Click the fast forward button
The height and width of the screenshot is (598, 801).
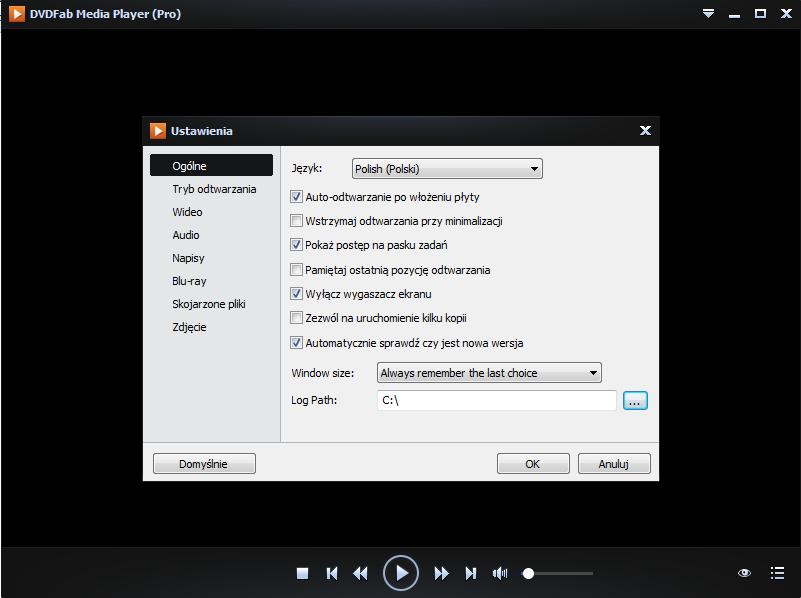pyautogui.click(x=441, y=573)
